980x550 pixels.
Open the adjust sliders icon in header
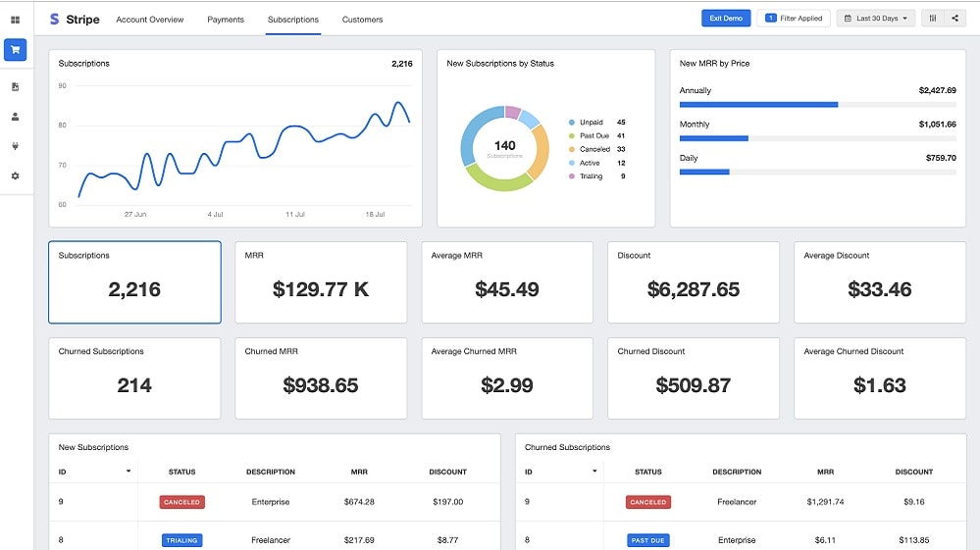tap(933, 18)
